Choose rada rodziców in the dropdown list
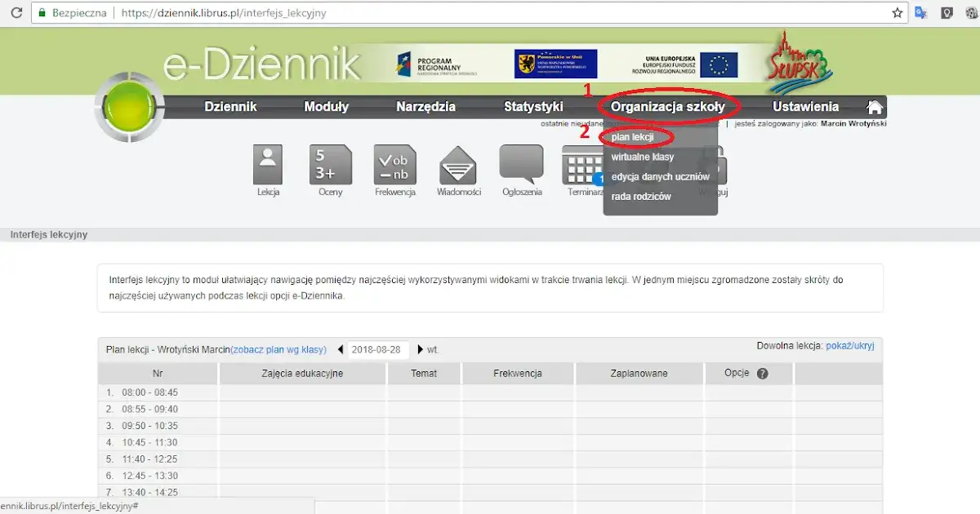 click(x=640, y=196)
